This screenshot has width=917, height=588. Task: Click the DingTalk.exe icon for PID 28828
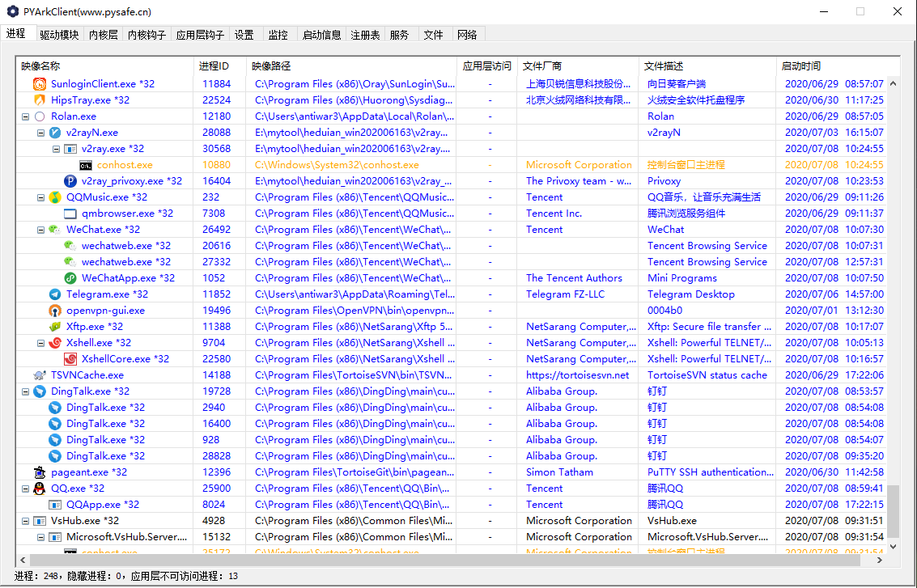(55, 456)
